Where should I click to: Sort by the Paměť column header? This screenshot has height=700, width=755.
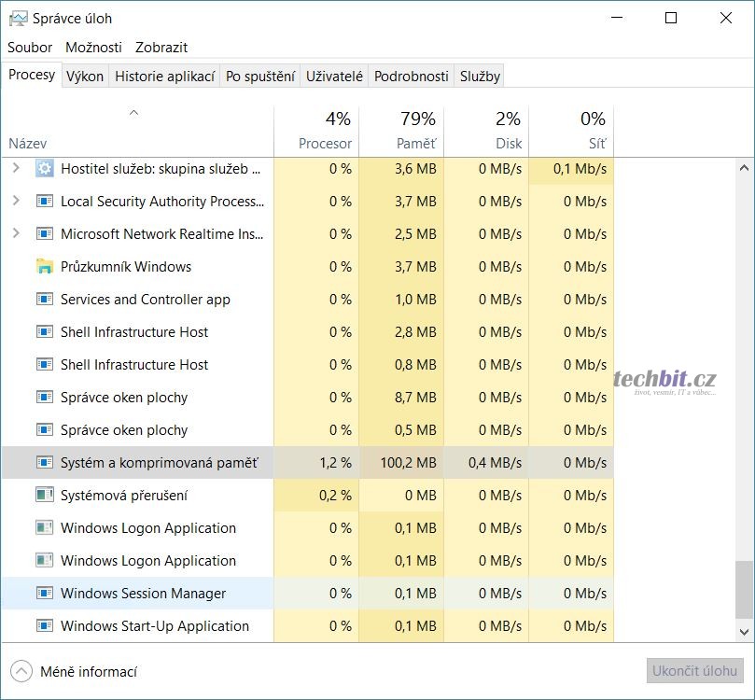(x=401, y=132)
